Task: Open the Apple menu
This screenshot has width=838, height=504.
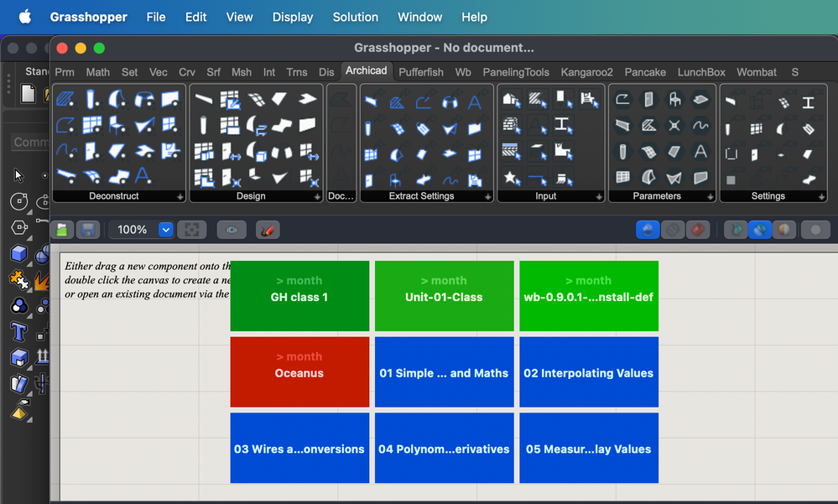Action: pos(24,17)
